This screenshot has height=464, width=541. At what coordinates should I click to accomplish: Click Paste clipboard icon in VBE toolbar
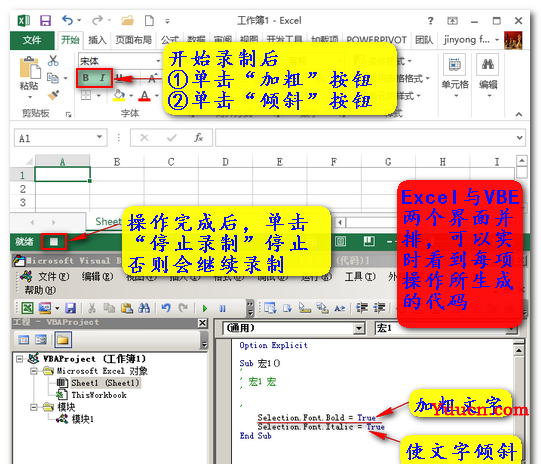point(127,308)
